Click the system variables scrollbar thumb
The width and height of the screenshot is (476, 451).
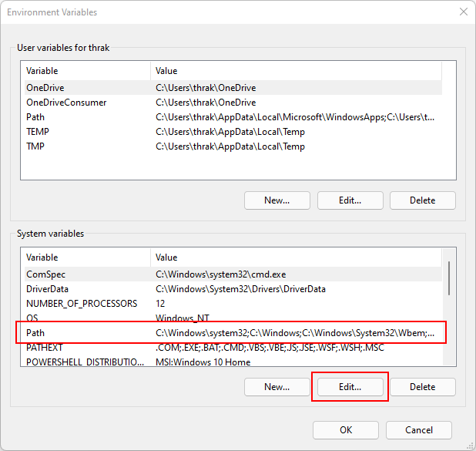point(449,278)
